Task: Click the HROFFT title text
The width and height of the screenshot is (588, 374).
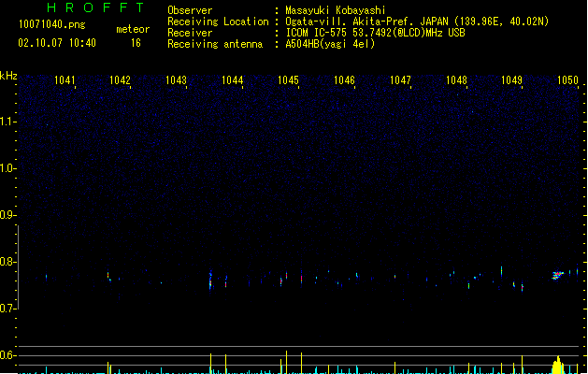Action: point(95,7)
